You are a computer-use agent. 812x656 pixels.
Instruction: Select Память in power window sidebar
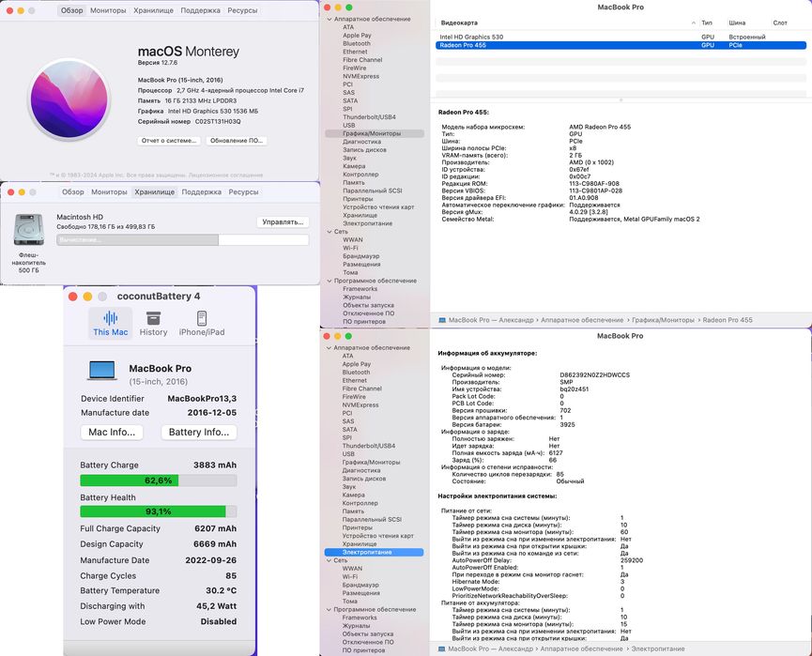tap(353, 511)
